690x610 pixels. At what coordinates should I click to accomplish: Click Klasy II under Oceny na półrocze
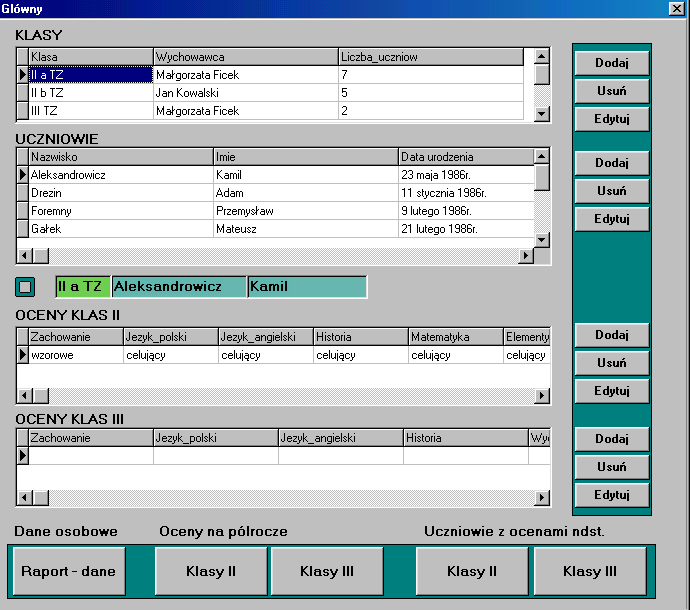coord(211,572)
